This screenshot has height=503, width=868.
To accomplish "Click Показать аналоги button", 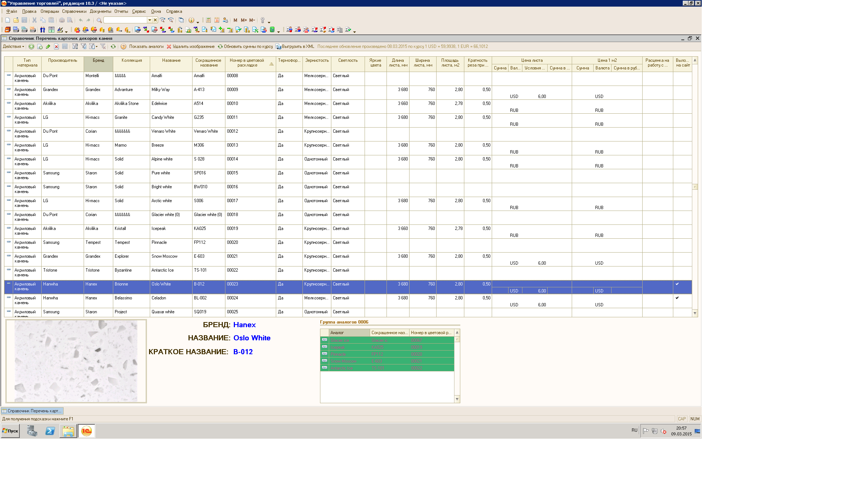I will 146,46.
